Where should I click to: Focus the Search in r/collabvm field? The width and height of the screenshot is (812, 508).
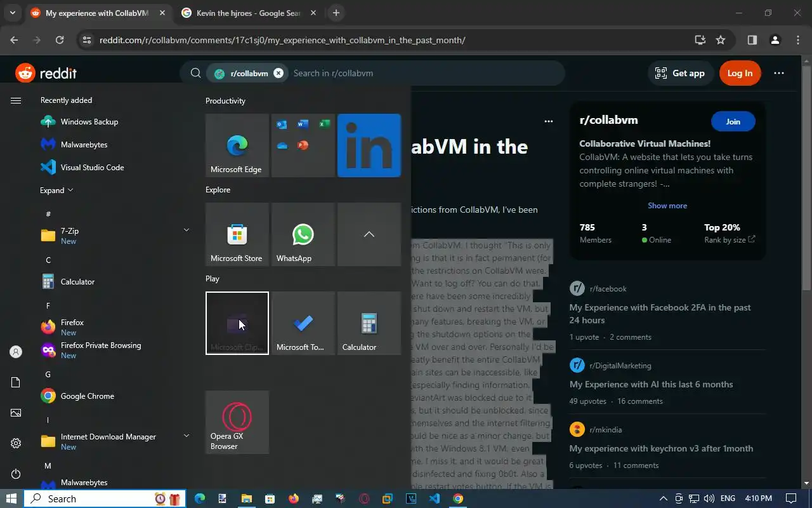[x=425, y=73]
